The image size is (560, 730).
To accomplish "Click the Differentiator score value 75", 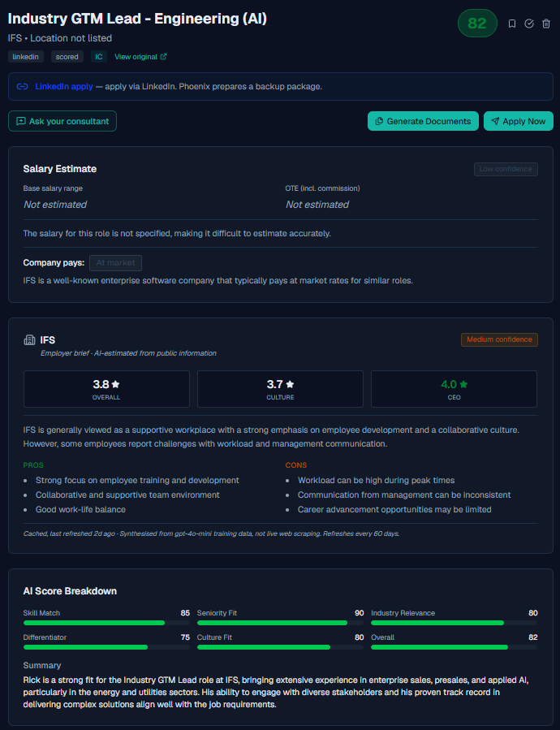I will click(x=185, y=637).
